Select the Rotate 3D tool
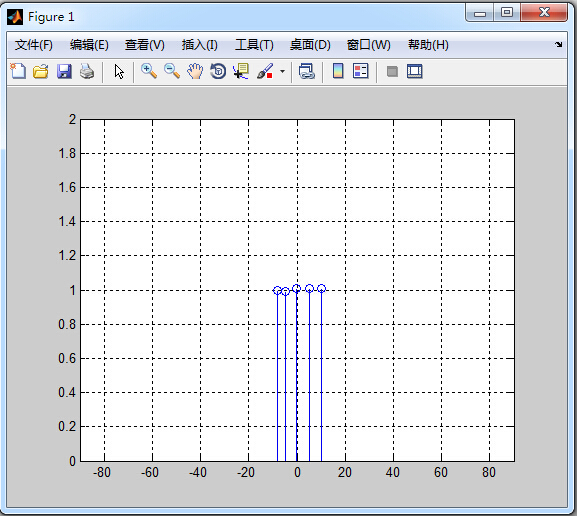The height and width of the screenshot is (516, 577). tap(218, 71)
